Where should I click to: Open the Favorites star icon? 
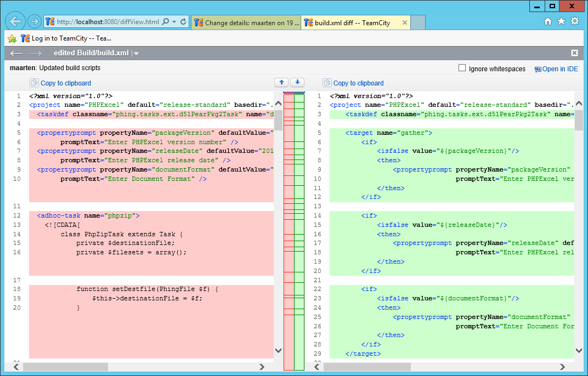(x=561, y=21)
